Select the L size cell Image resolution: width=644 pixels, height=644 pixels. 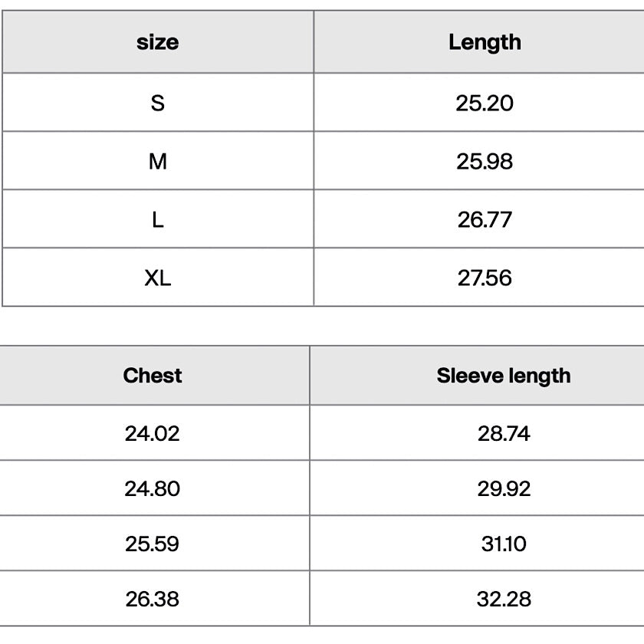(x=158, y=219)
